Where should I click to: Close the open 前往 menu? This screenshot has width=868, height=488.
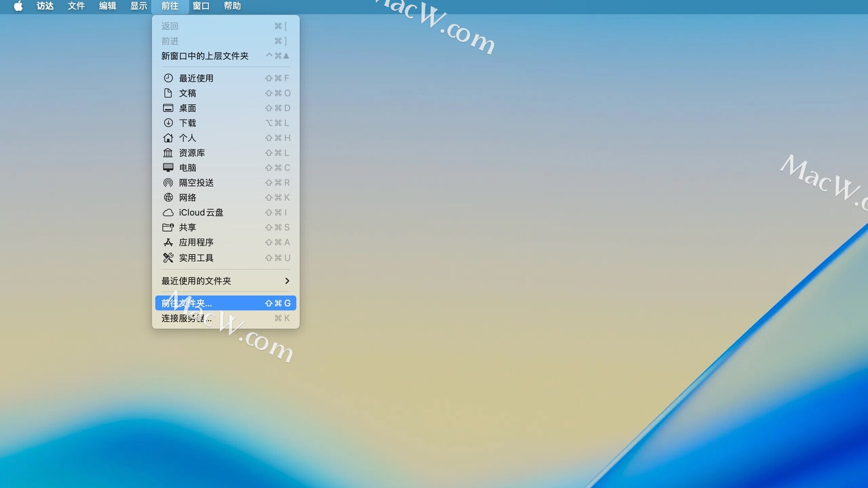tap(170, 6)
